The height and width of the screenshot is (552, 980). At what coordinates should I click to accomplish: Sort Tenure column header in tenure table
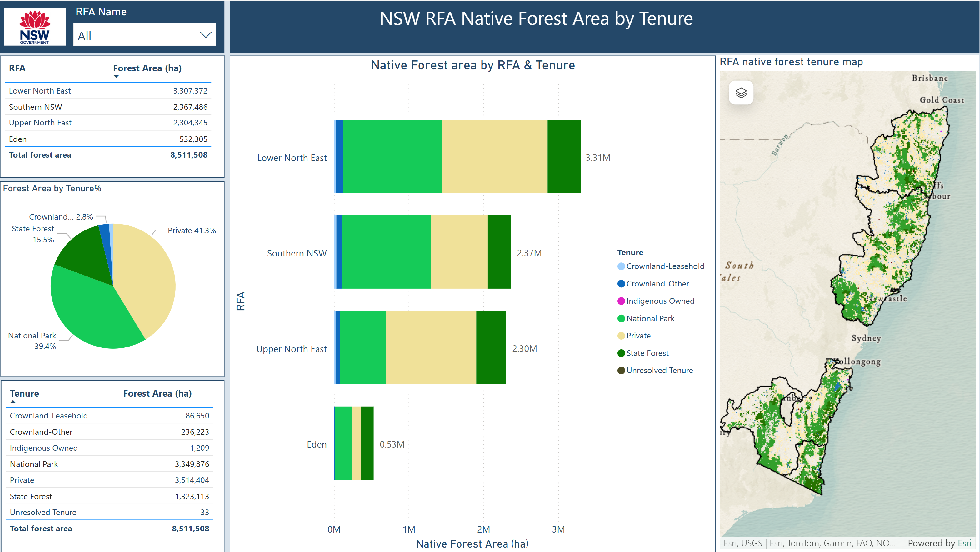click(24, 394)
